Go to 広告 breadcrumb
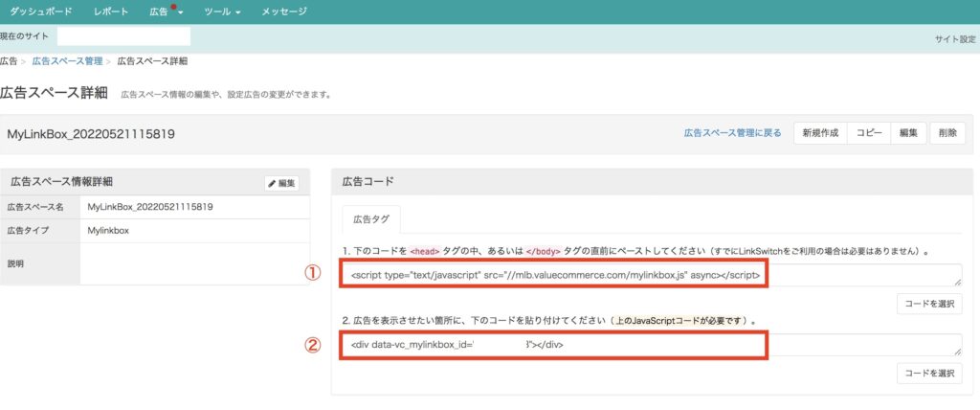This screenshot has height=410, width=980. tap(9, 61)
